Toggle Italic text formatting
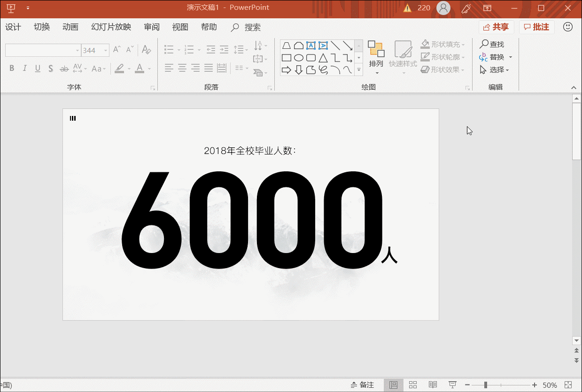 [24, 69]
